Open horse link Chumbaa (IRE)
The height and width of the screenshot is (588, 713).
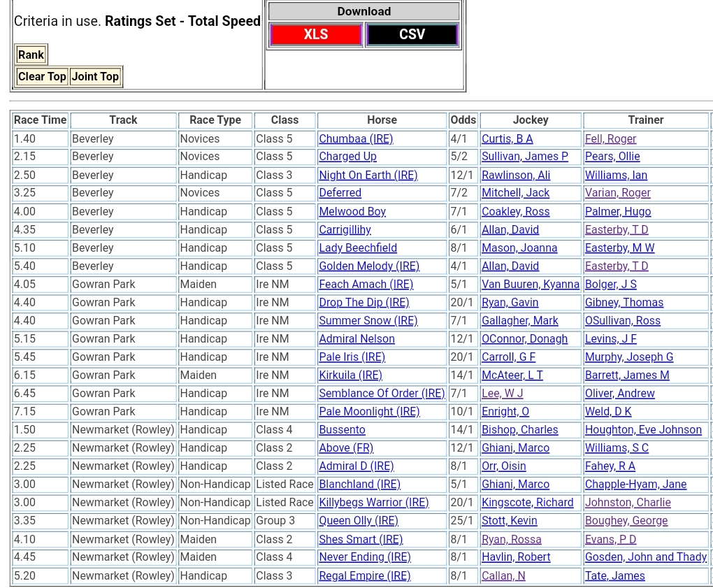click(x=356, y=139)
